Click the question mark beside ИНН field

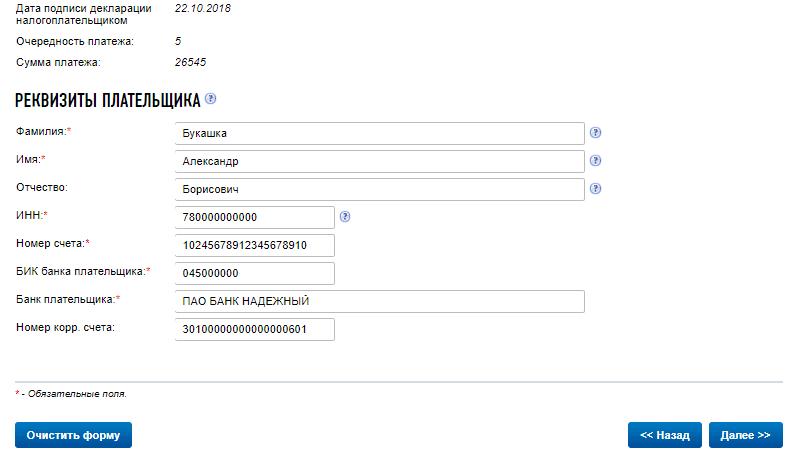[345, 217]
